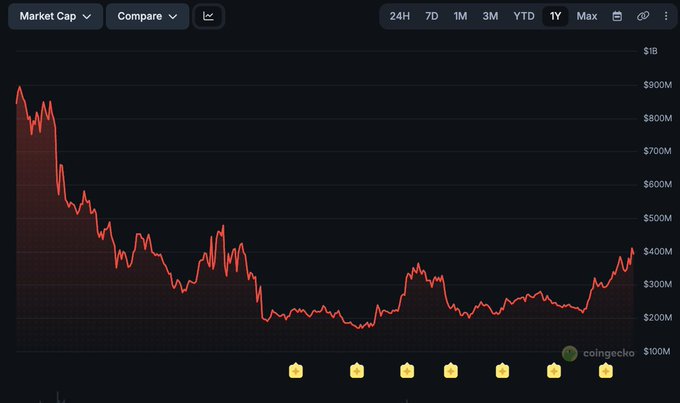The width and height of the screenshot is (680, 403).
Task: Click the fourth yellow news marker
Action: click(451, 371)
